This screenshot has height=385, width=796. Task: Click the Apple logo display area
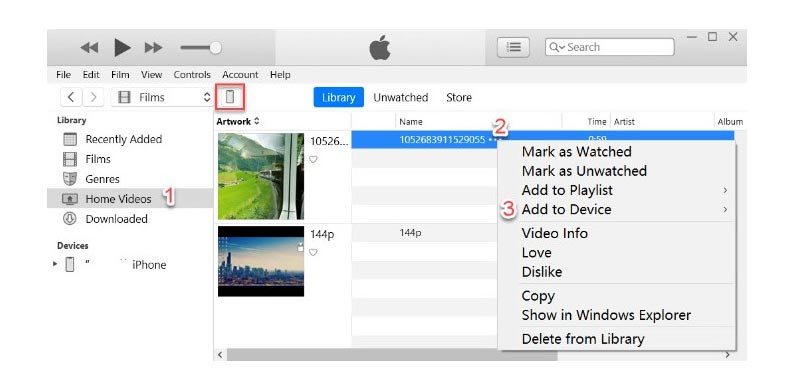[x=380, y=48]
